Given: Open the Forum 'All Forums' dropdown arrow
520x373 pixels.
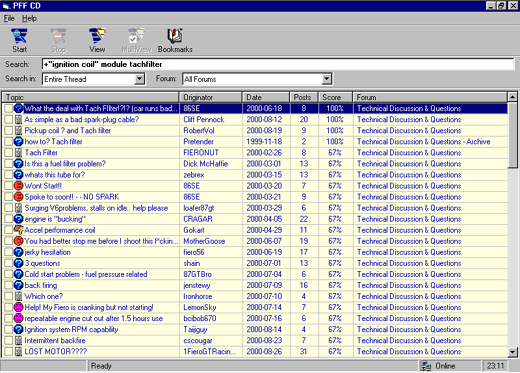Looking at the screenshot, I should click(x=326, y=79).
